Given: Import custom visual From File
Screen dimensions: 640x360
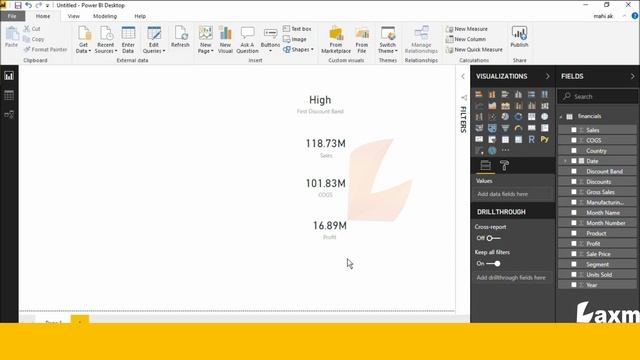Looking at the screenshot, I should [x=362, y=40].
